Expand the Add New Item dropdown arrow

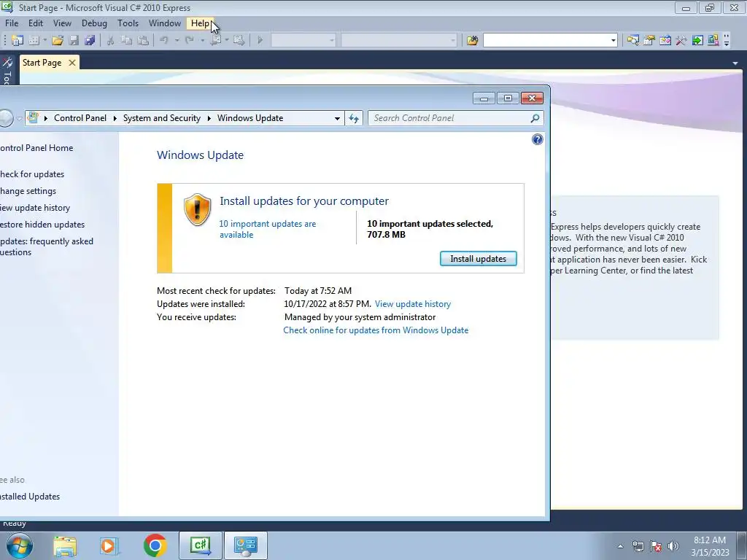click(x=44, y=41)
